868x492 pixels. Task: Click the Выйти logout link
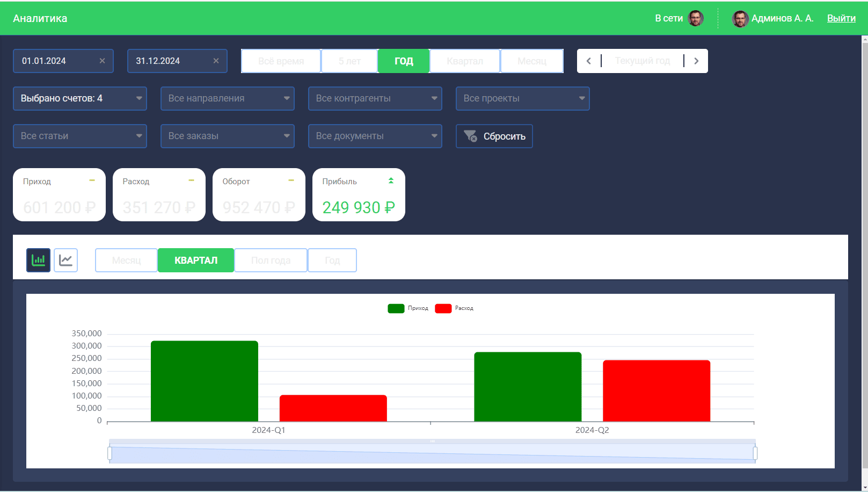tap(841, 18)
